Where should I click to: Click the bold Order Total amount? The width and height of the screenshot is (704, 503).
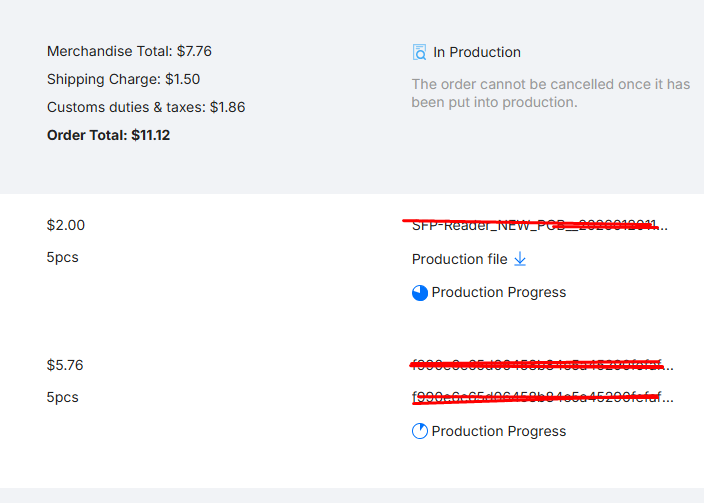pos(150,135)
